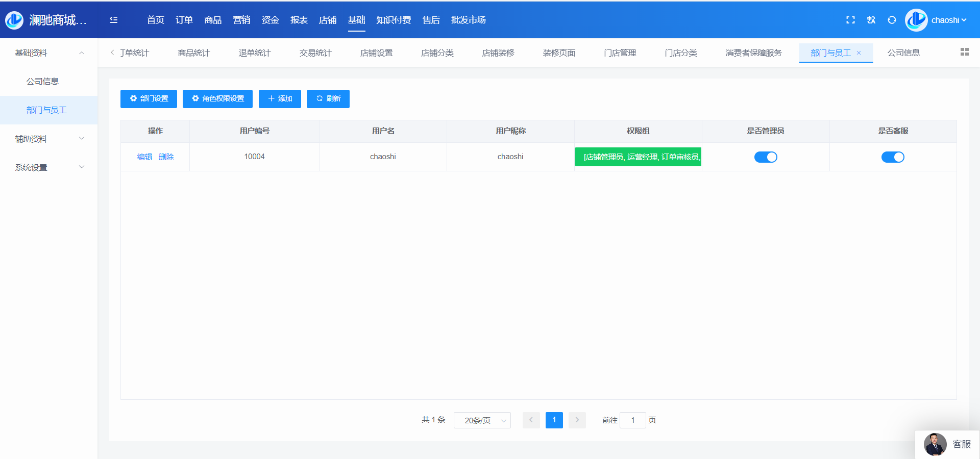This screenshot has width=980, height=459.
Task: Open the 20条/页 page size dropdown
Action: (482, 420)
